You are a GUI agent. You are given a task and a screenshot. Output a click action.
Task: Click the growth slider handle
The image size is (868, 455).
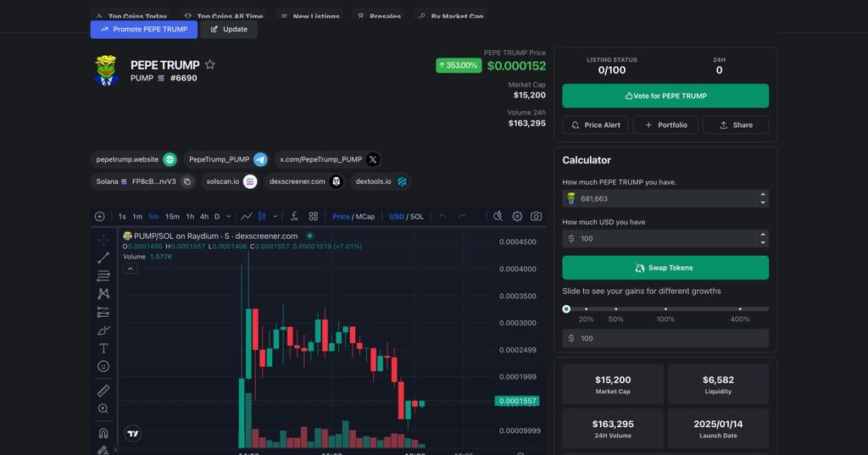tap(566, 309)
